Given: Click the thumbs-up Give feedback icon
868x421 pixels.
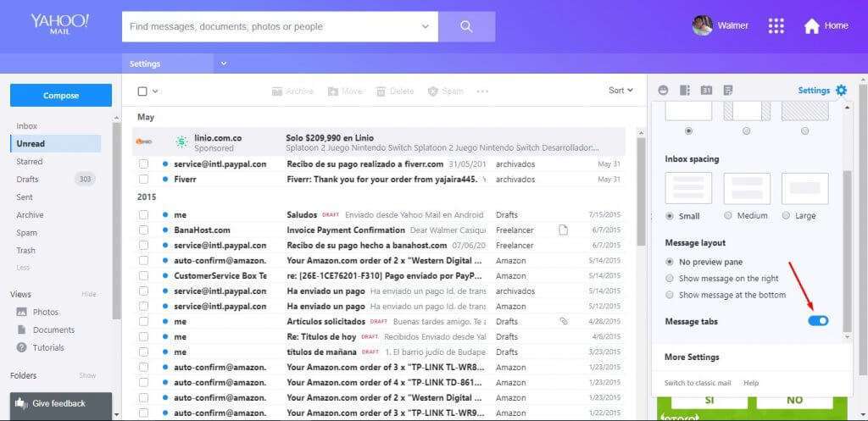Looking at the screenshot, I should point(21,403).
